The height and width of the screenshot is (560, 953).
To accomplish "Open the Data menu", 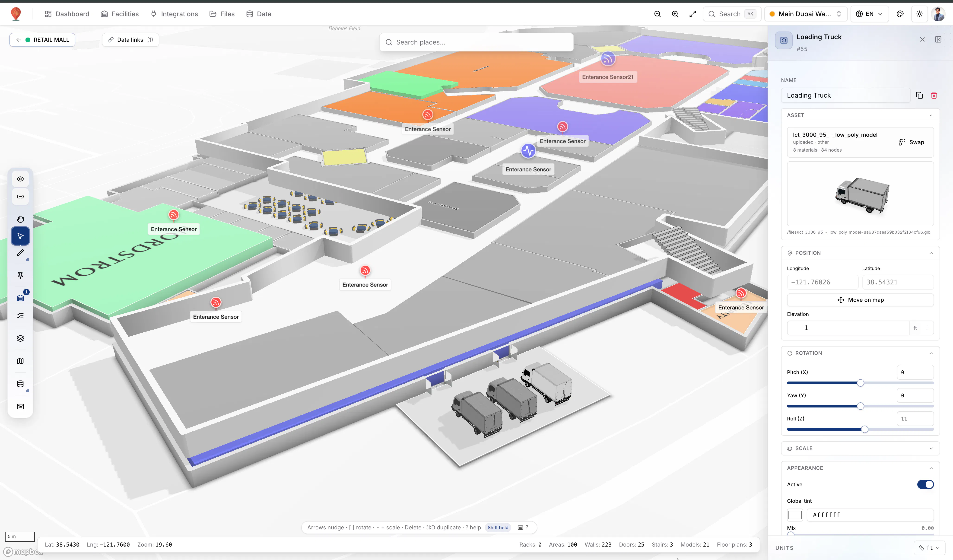I will pos(259,14).
